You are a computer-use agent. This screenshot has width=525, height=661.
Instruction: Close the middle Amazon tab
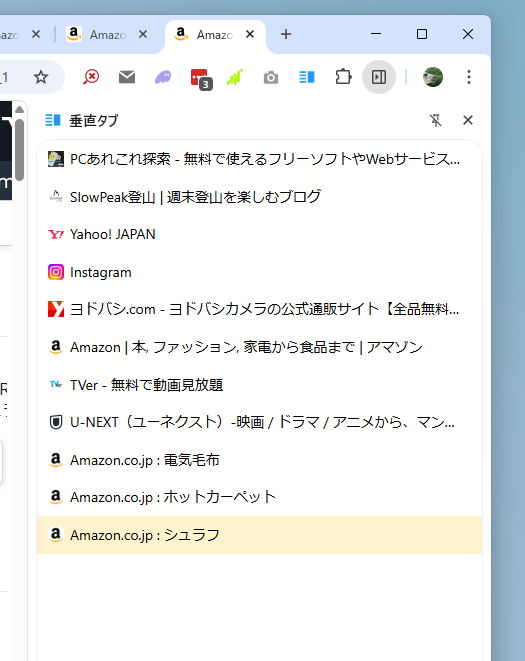coord(143,34)
